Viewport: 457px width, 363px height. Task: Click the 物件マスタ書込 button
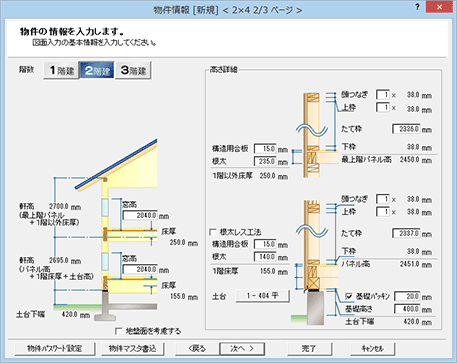click(x=133, y=349)
